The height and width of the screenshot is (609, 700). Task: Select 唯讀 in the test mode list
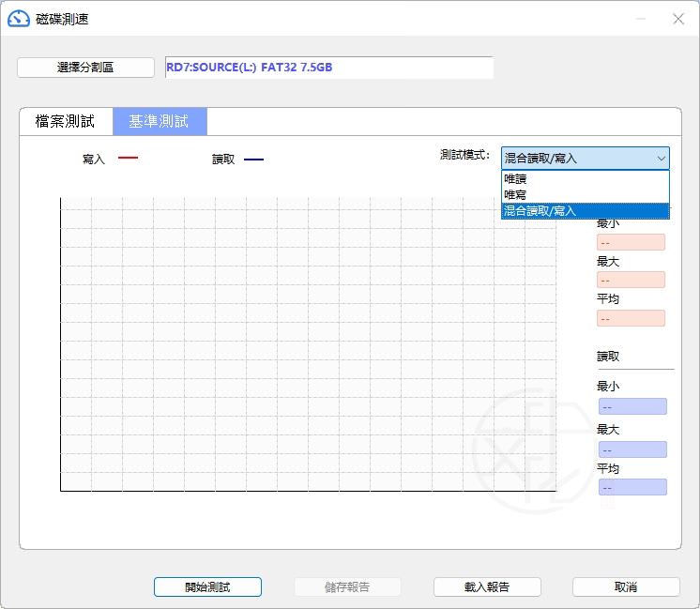point(585,179)
